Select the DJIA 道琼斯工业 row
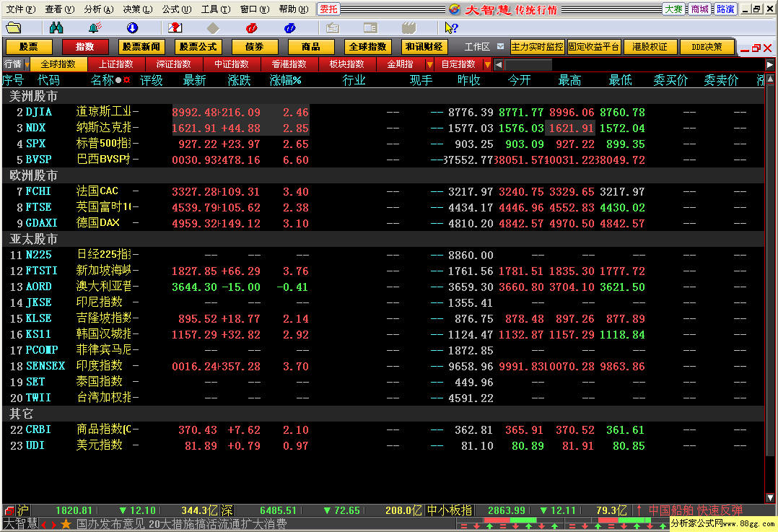 tap(383, 112)
